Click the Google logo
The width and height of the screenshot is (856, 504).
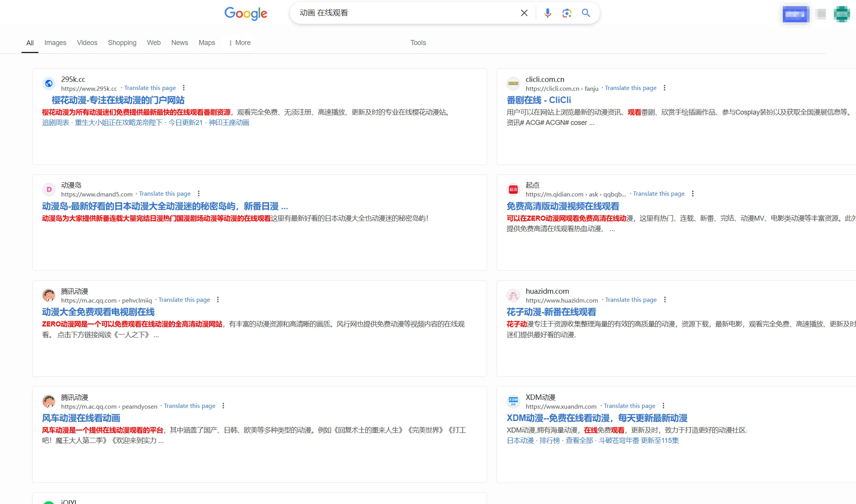(x=246, y=13)
